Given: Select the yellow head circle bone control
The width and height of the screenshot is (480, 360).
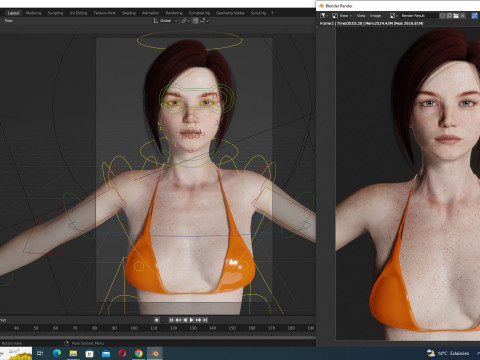Looking at the screenshot, I should tap(189, 41).
